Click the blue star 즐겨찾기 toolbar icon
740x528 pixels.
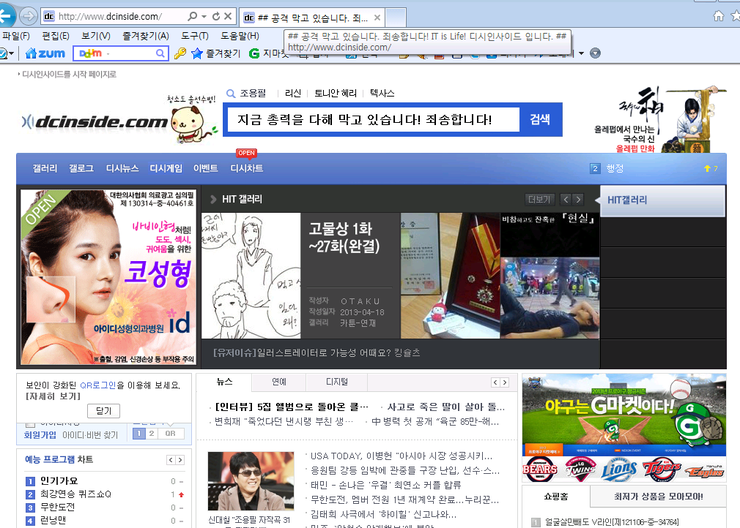pos(196,54)
